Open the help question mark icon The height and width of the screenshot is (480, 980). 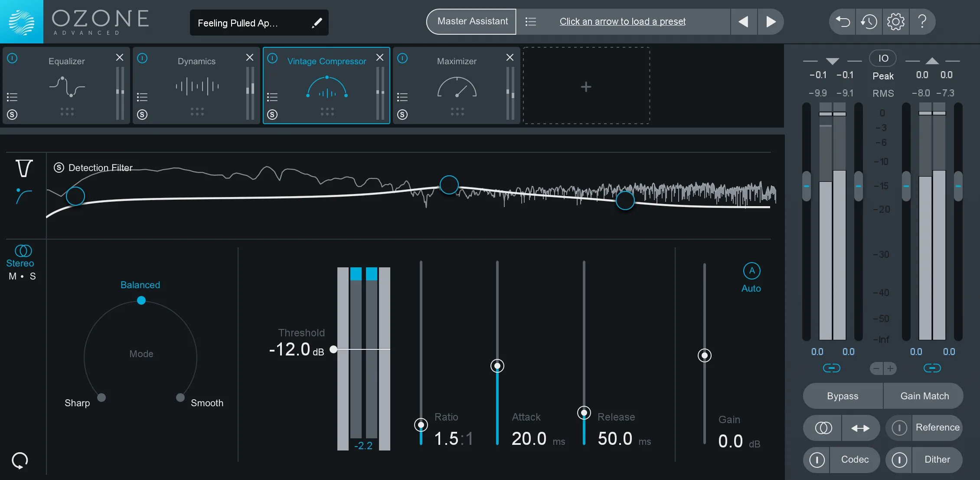click(x=922, y=22)
